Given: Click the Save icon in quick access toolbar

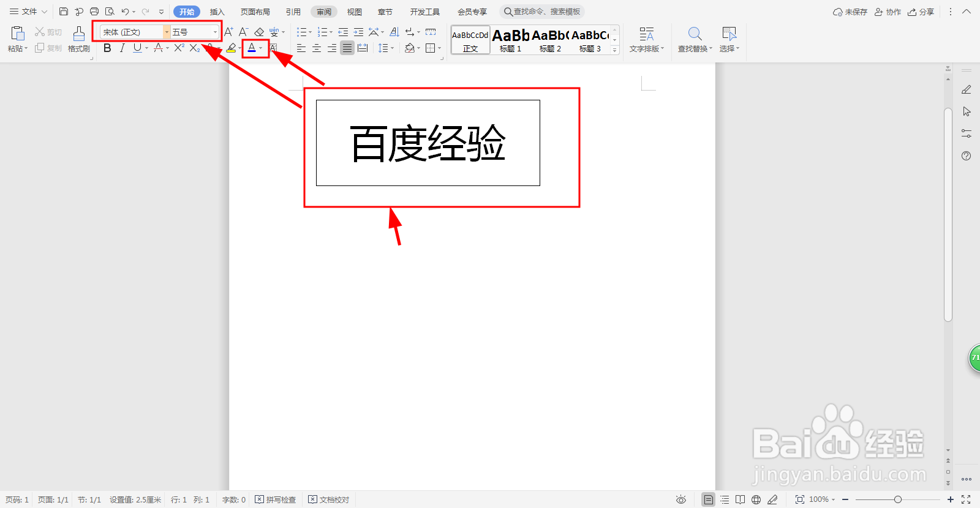Looking at the screenshot, I should tap(64, 12).
